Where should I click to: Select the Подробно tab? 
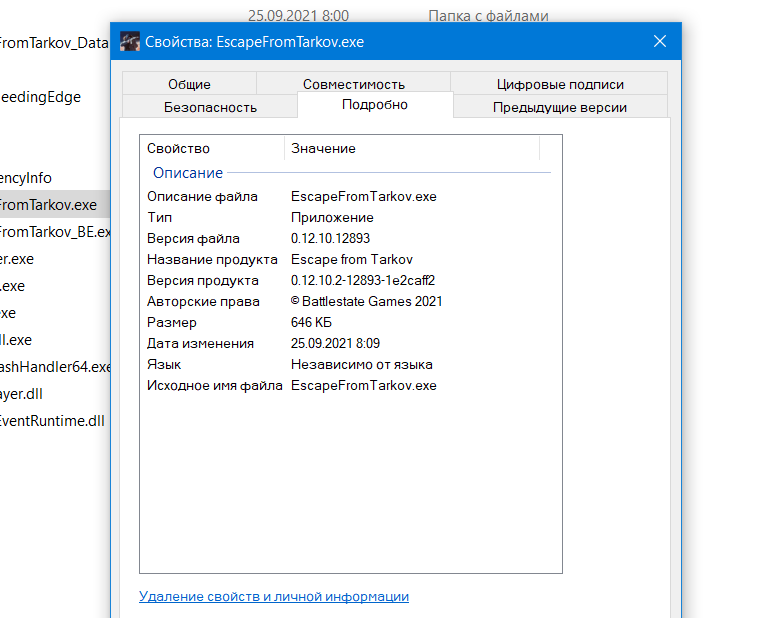[x=375, y=105]
